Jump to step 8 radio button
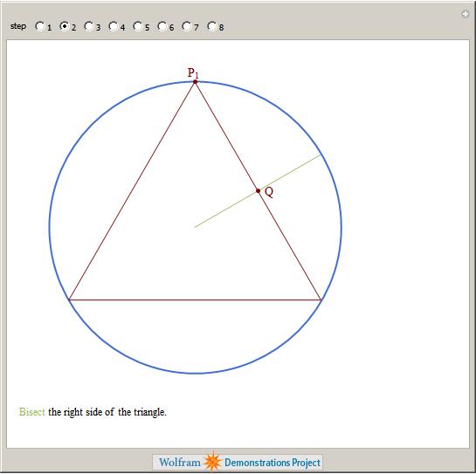This screenshot has height=474, width=476. click(211, 26)
